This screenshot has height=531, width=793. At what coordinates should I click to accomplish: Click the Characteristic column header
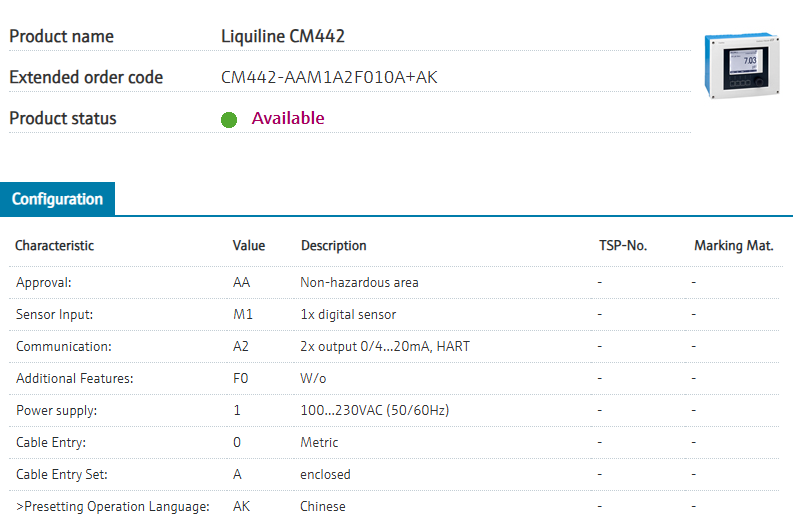tap(54, 245)
